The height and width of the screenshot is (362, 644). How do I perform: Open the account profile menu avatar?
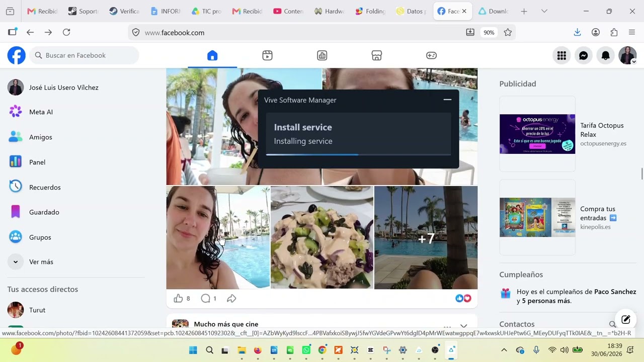click(628, 55)
